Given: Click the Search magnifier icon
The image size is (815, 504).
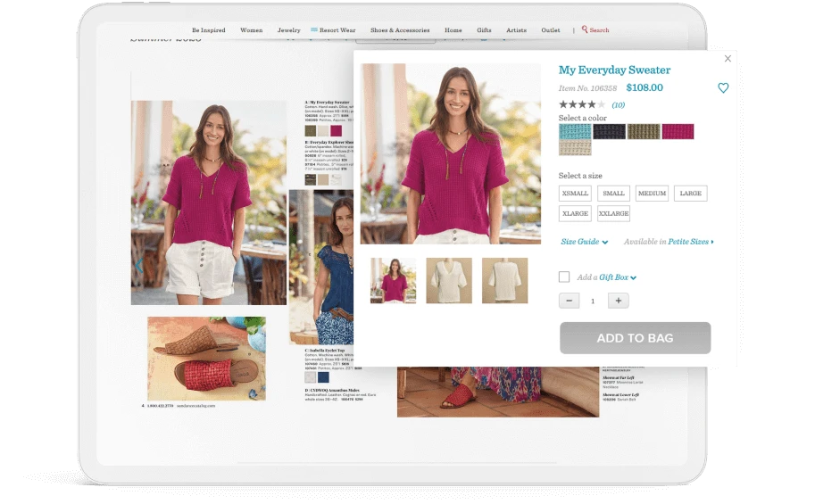Looking at the screenshot, I should (x=585, y=29).
